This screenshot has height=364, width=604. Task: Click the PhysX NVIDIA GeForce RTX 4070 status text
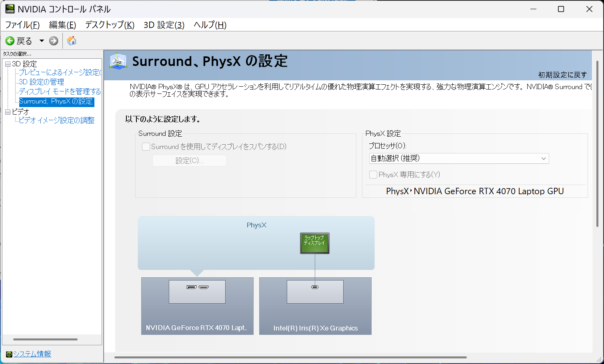click(x=475, y=191)
